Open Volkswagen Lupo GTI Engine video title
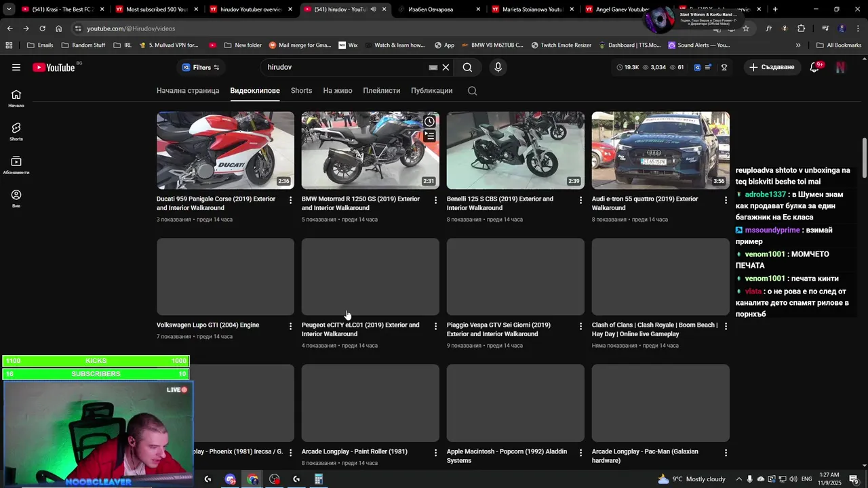Viewport: 868px width, 488px height. coord(208,325)
